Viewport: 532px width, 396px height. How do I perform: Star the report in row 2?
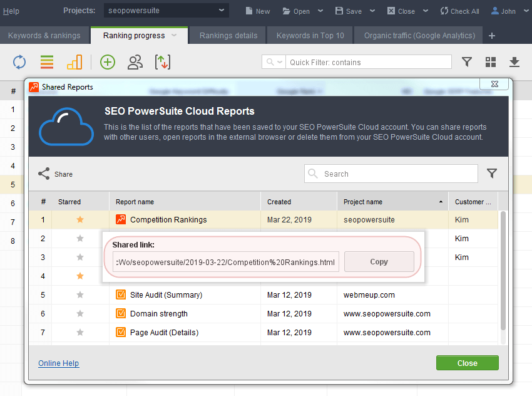[80, 239]
